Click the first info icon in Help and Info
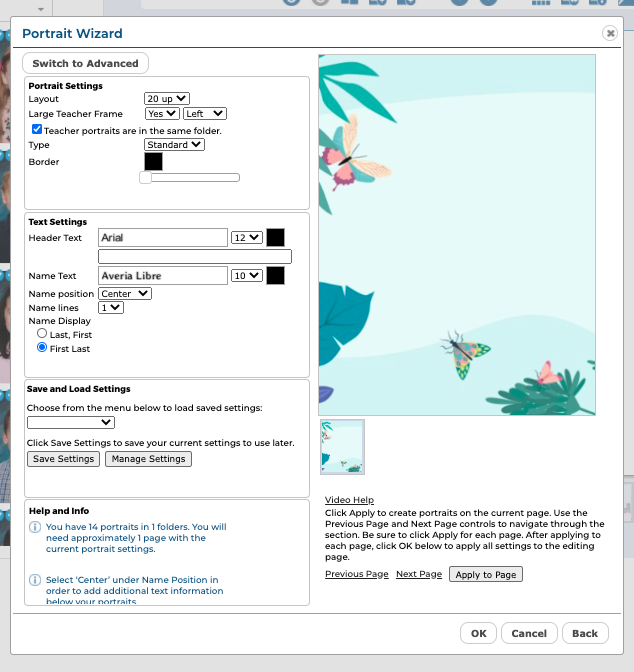 [35, 527]
